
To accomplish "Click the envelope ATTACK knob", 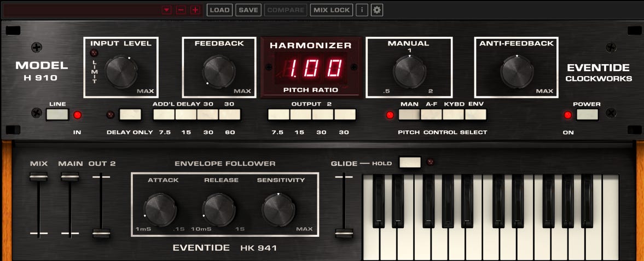I will click(160, 210).
